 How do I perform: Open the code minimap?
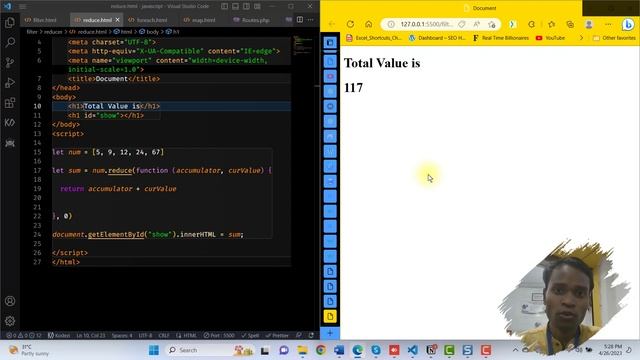coord(302,46)
